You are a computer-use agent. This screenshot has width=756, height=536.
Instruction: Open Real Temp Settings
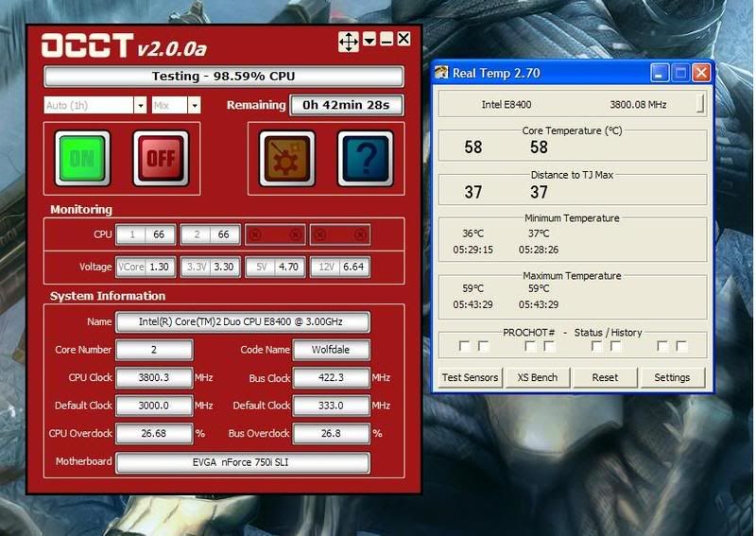(672, 377)
